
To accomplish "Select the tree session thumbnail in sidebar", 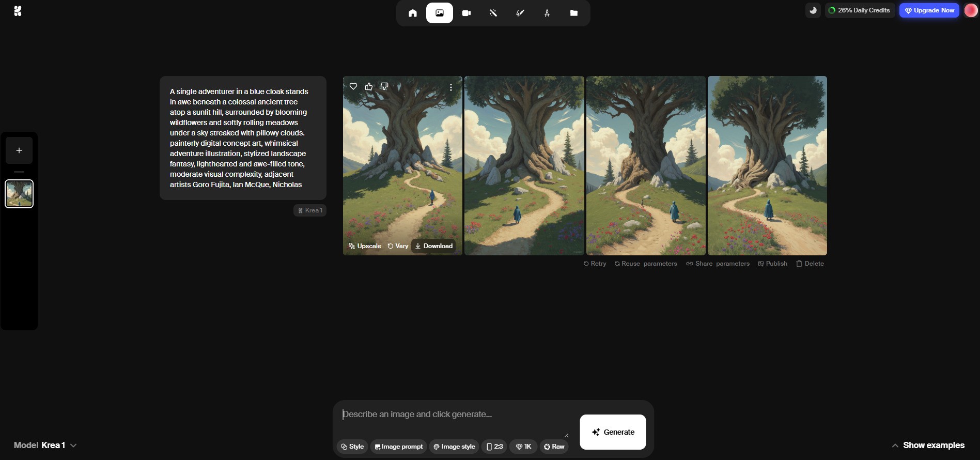I will 19,194.
